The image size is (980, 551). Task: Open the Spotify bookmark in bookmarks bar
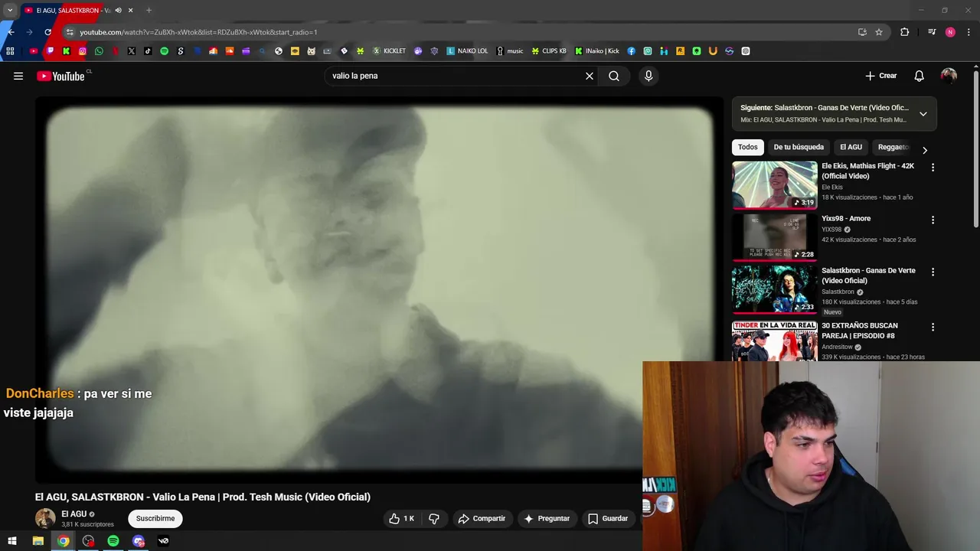[x=164, y=51]
